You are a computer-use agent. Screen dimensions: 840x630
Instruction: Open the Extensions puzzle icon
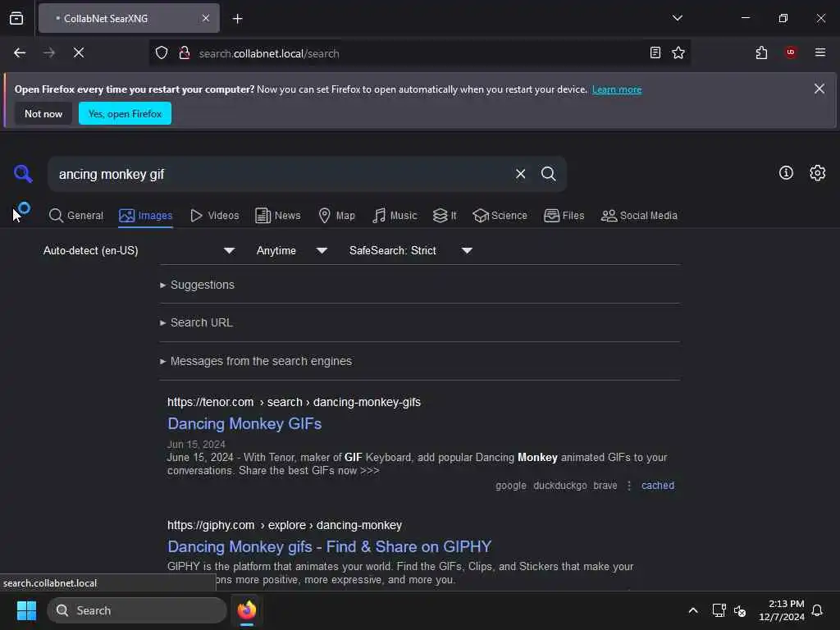click(761, 52)
